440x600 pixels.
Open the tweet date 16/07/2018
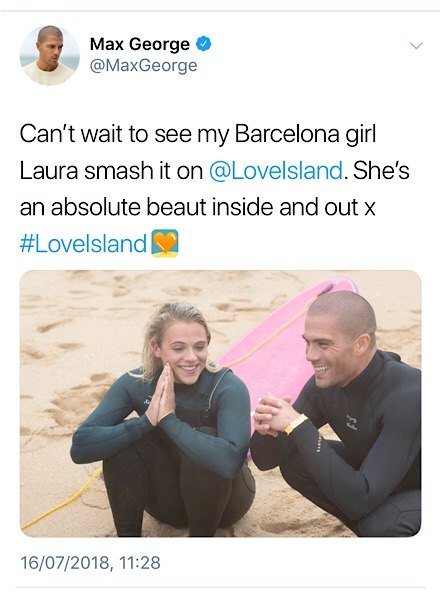[x=66, y=563]
